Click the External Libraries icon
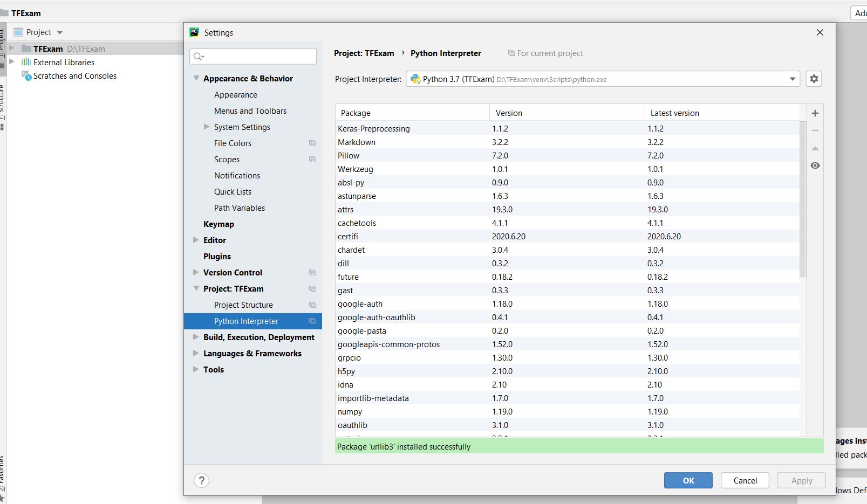Viewport: 867px width, 504px height. 26,62
